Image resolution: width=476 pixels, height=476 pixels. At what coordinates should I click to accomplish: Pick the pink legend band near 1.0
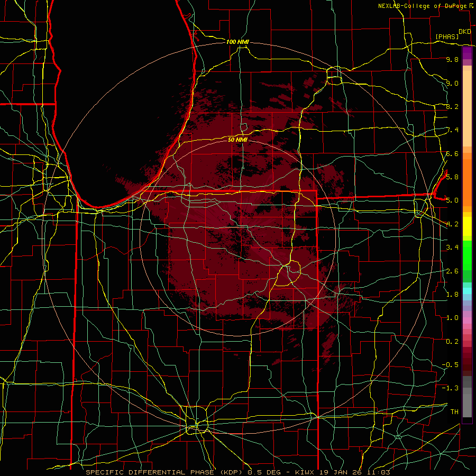click(x=467, y=321)
